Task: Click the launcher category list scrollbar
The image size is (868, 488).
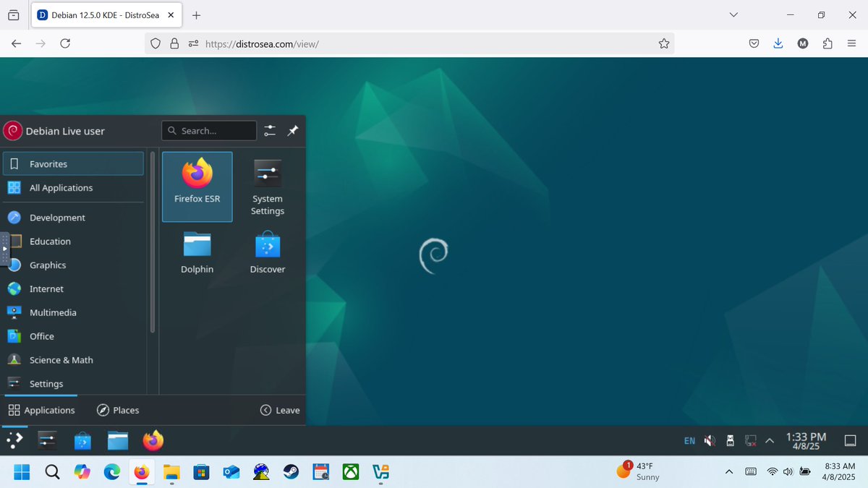Action: pyautogui.click(x=153, y=242)
